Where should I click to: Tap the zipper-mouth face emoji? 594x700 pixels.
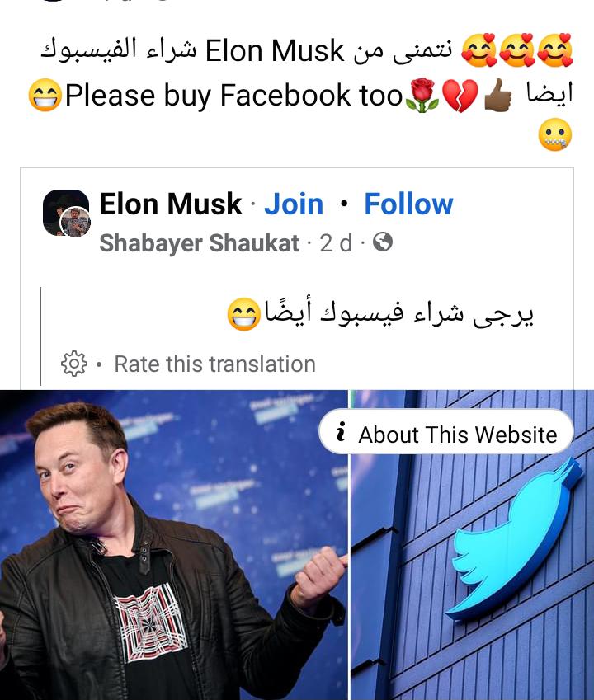[554, 135]
